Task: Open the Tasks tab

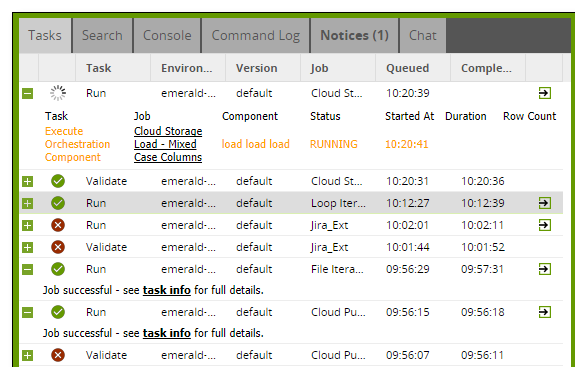Action: [45, 36]
